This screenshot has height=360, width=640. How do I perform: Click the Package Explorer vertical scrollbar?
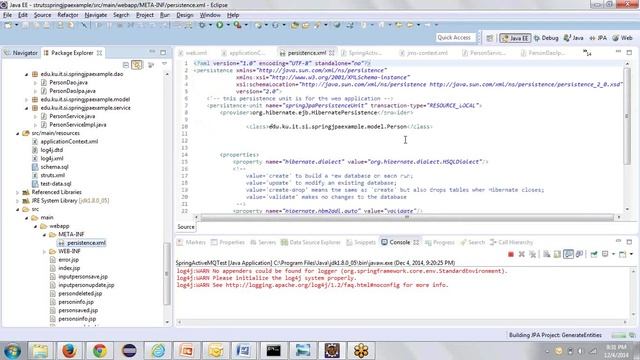pyautogui.click(x=167, y=273)
